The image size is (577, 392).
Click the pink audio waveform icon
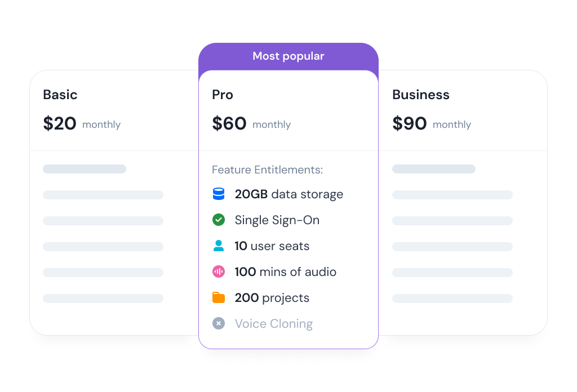219,272
